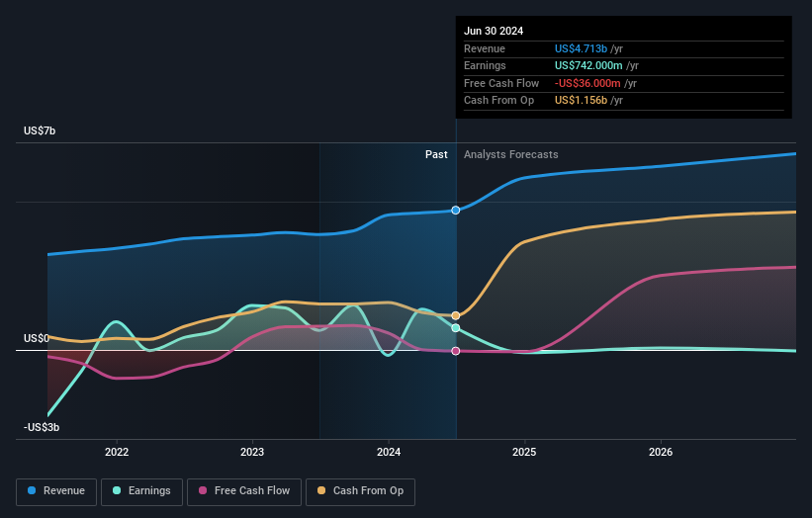Toggle the Revenue legend series
The width and height of the screenshot is (812, 518).
56,491
